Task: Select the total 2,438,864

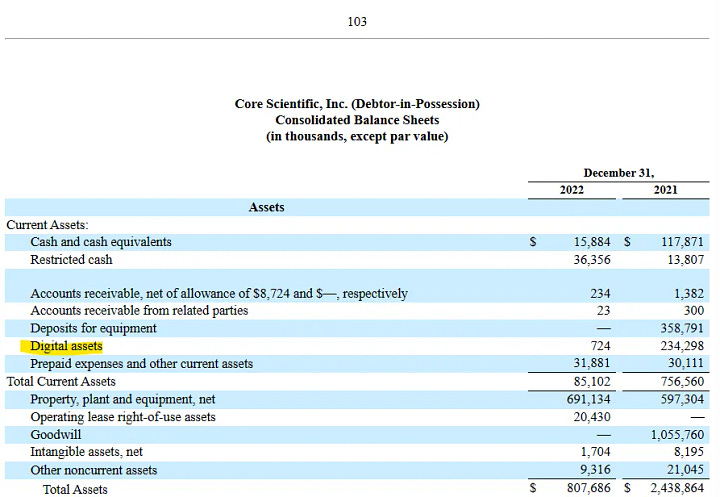Action: point(677,488)
